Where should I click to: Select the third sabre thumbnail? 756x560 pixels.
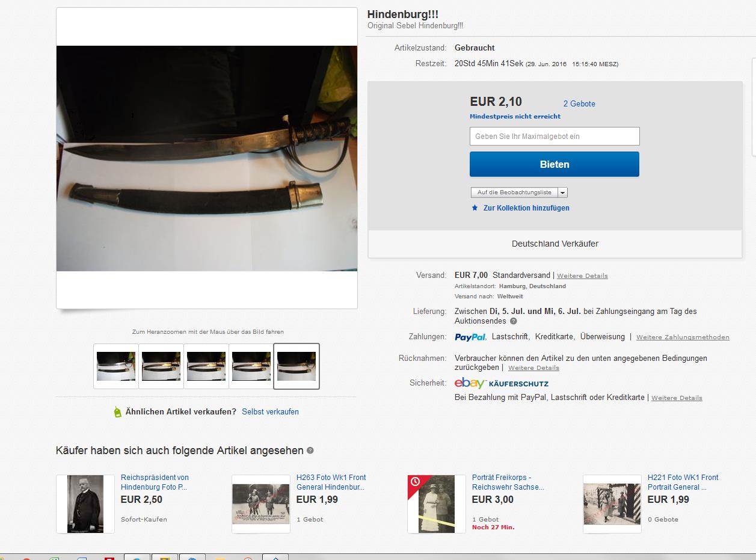pos(206,366)
